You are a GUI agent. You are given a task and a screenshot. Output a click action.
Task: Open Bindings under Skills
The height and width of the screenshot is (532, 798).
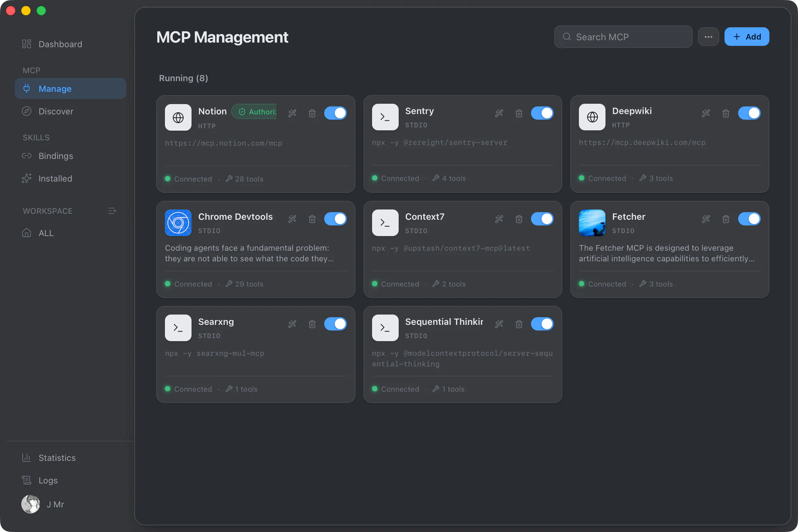[70, 156]
